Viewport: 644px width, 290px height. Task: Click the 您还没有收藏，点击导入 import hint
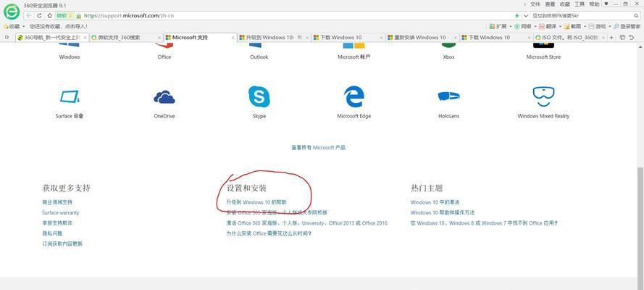(x=59, y=26)
